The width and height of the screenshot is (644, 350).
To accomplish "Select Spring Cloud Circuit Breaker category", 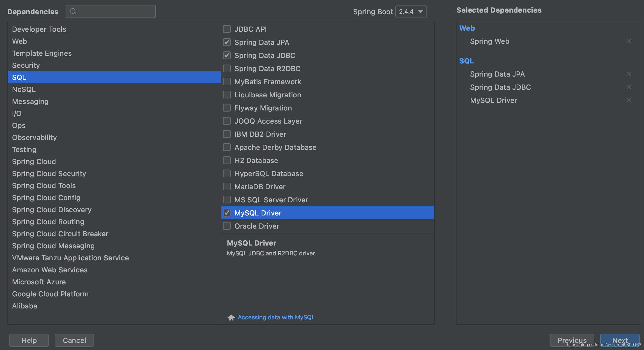I will (x=114, y=234).
